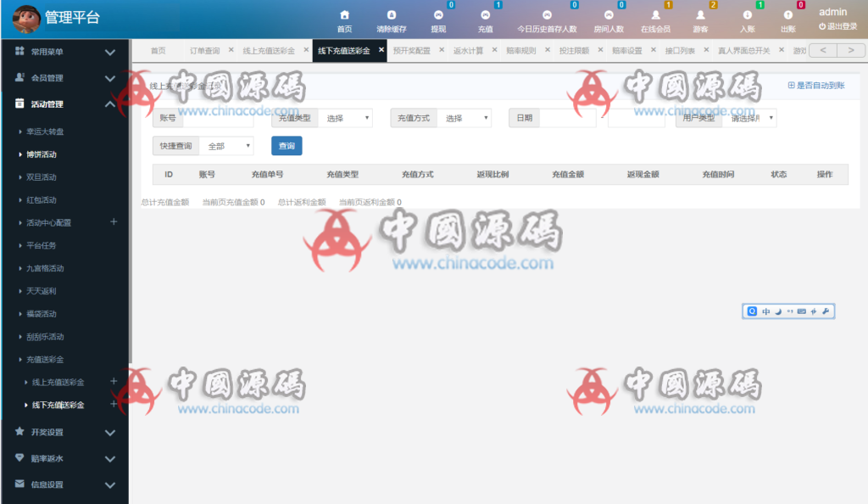Expand the 信息设置 chevron
Screen dimensions: 868x504
(109, 484)
